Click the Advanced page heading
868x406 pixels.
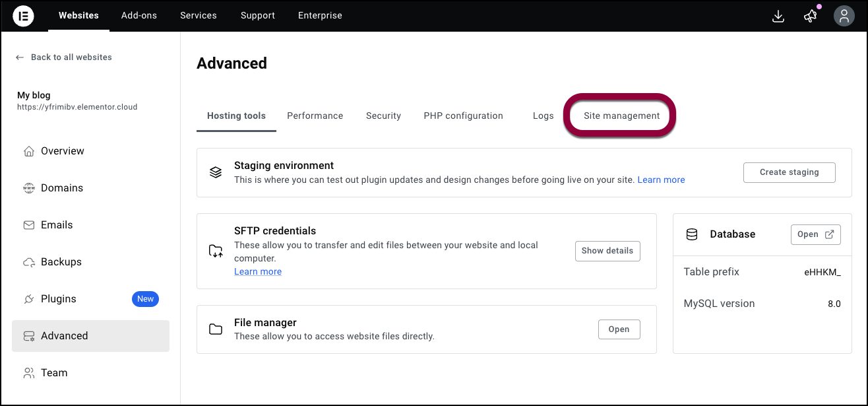tap(232, 63)
